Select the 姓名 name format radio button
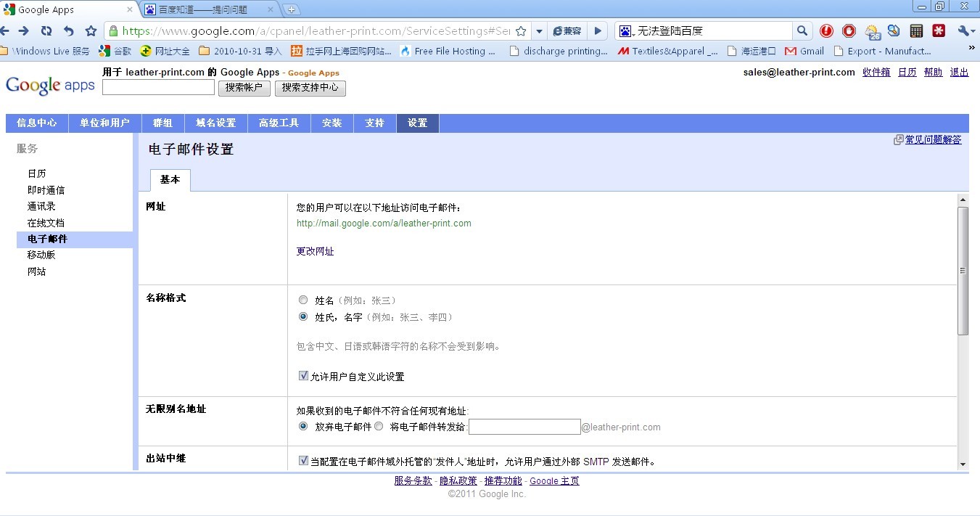This screenshot has height=516, width=980. [303, 300]
